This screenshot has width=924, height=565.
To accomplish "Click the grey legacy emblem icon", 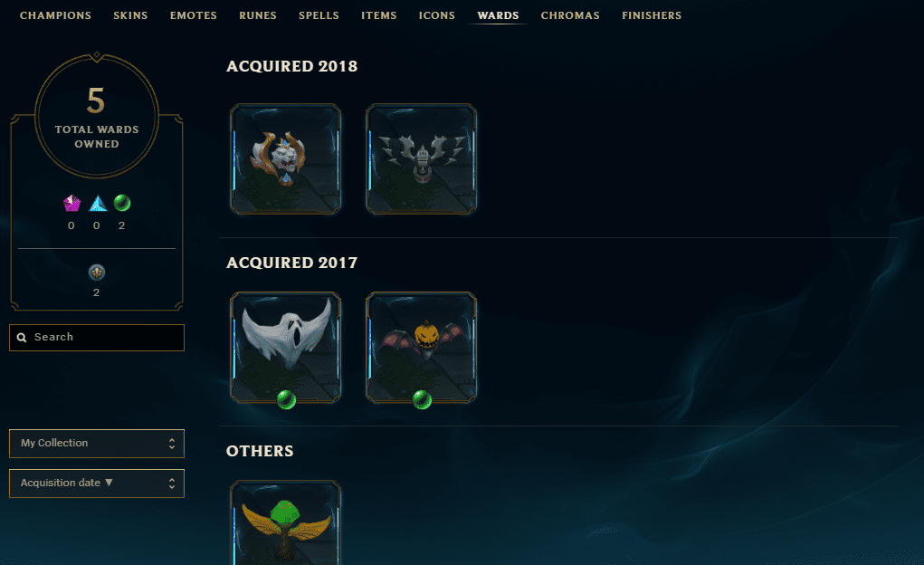I will tap(97, 273).
